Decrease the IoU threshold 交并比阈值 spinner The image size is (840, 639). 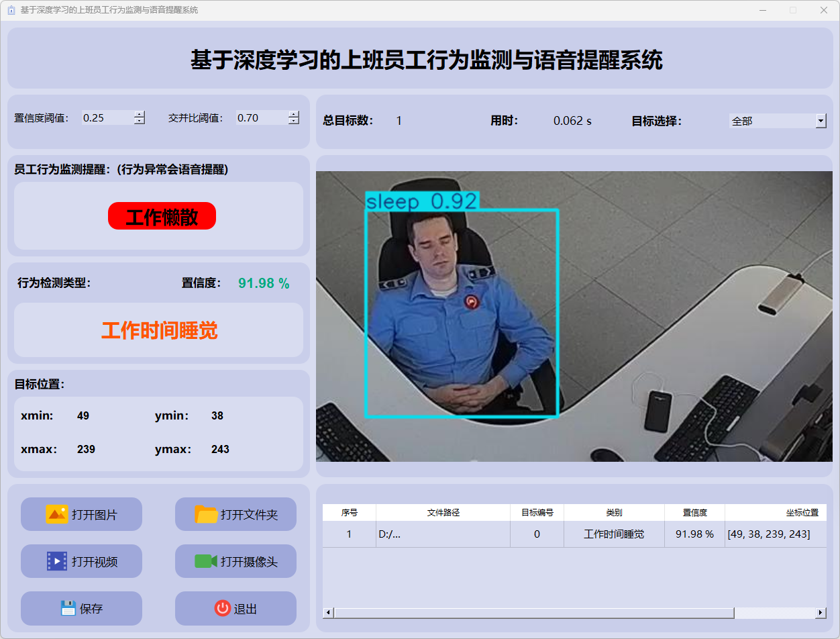pyautogui.click(x=294, y=121)
